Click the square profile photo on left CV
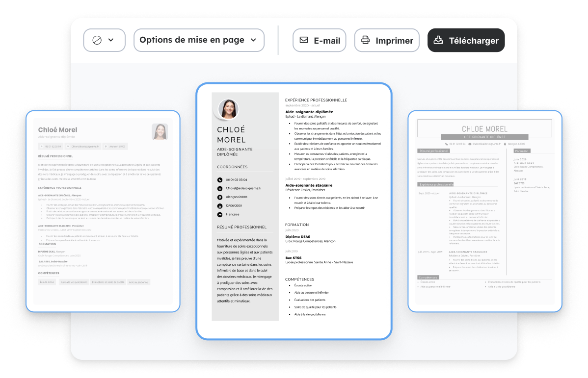The image size is (588, 378). pos(160,131)
